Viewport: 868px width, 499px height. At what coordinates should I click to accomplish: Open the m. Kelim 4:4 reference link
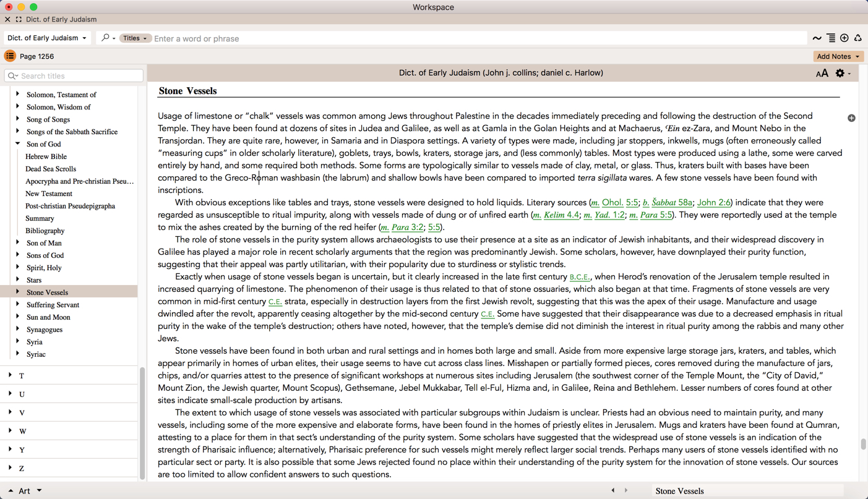[556, 215]
